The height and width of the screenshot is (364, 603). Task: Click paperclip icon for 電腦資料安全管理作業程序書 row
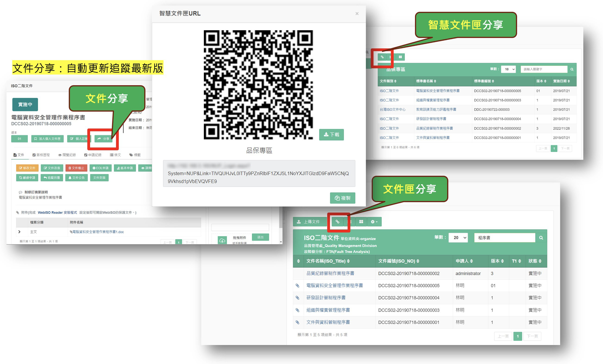point(297,286)
